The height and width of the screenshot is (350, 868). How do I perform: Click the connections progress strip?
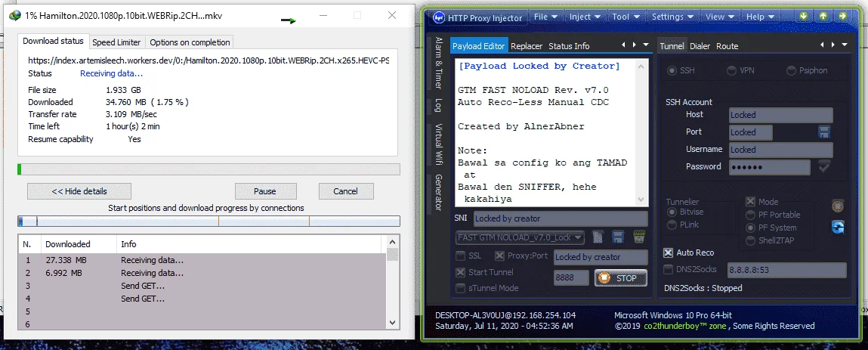coord(209,221)
